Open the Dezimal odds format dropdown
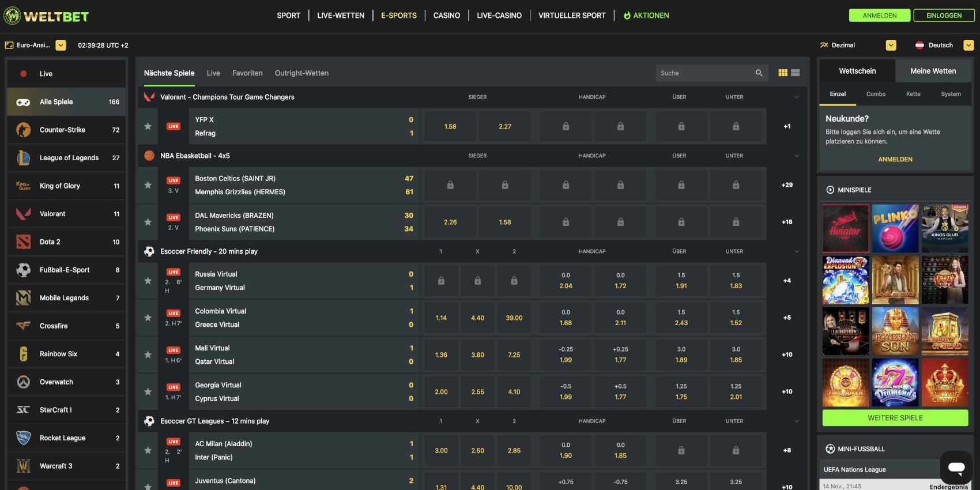The width and height of the screenshot is (980, 490). click(x=891, y=45)
